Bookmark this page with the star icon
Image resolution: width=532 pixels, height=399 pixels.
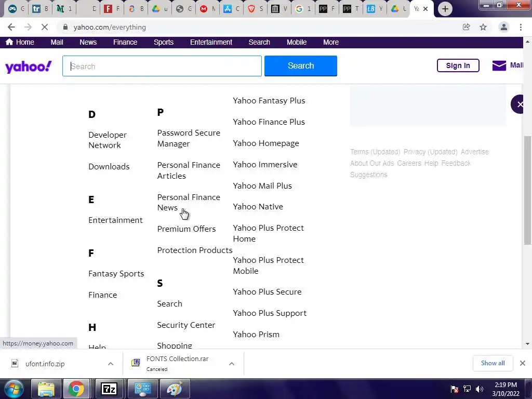coord(483,27)
